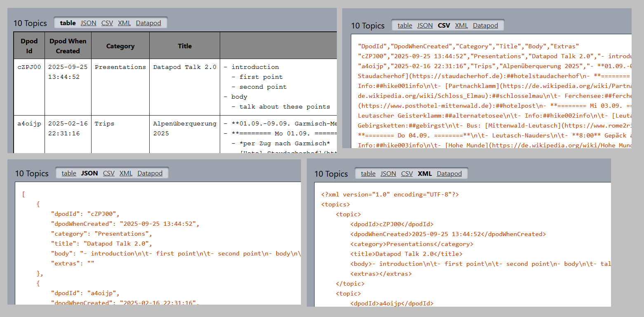Select JSON tab in the XML output panel
This screenshot has width=644, height=317.
pos(388,174)
